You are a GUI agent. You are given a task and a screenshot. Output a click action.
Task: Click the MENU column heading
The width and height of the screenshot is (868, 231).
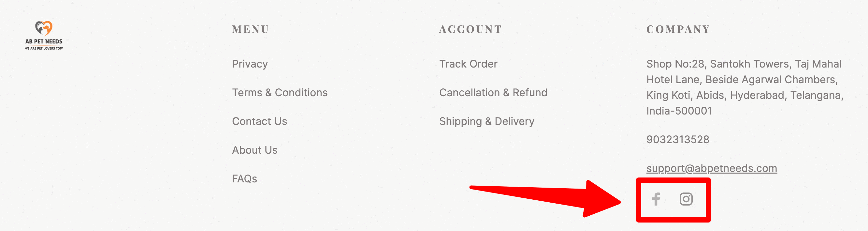(250, 29)
